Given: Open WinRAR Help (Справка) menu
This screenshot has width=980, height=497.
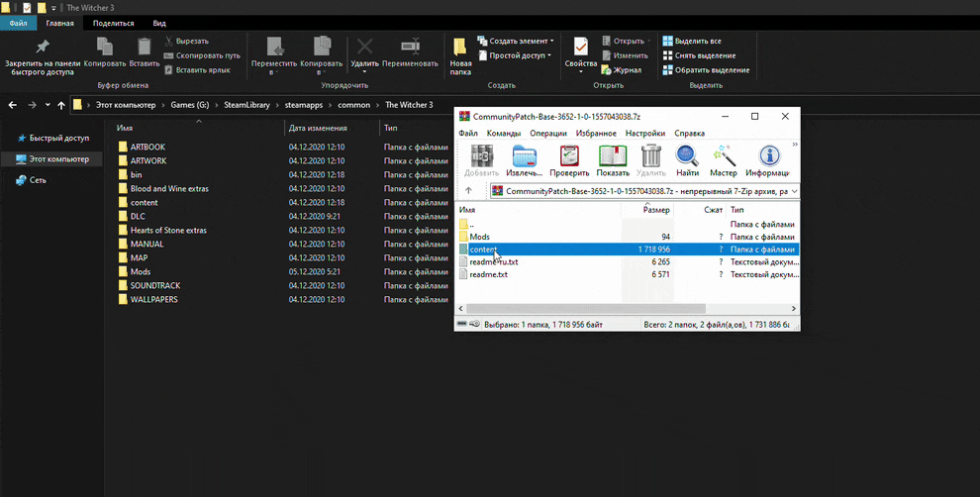Looking at the screenshot, I should click(x=689, y=133).
